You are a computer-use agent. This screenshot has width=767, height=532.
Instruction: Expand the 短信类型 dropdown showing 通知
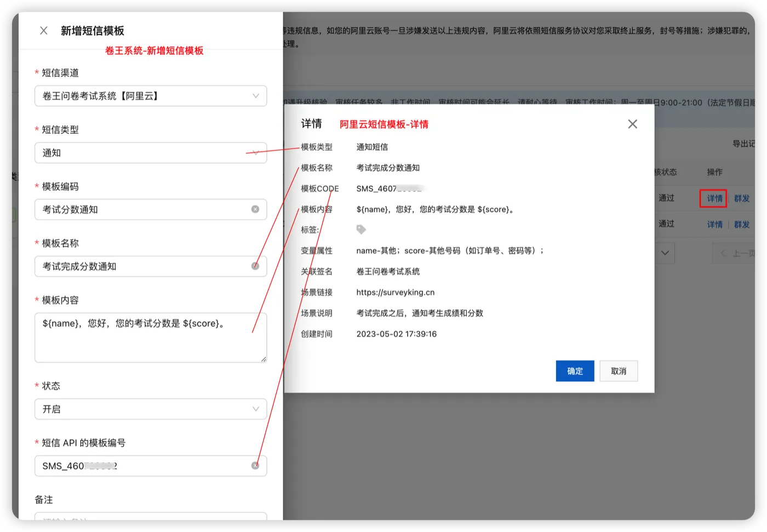click(x=151, y=153)
